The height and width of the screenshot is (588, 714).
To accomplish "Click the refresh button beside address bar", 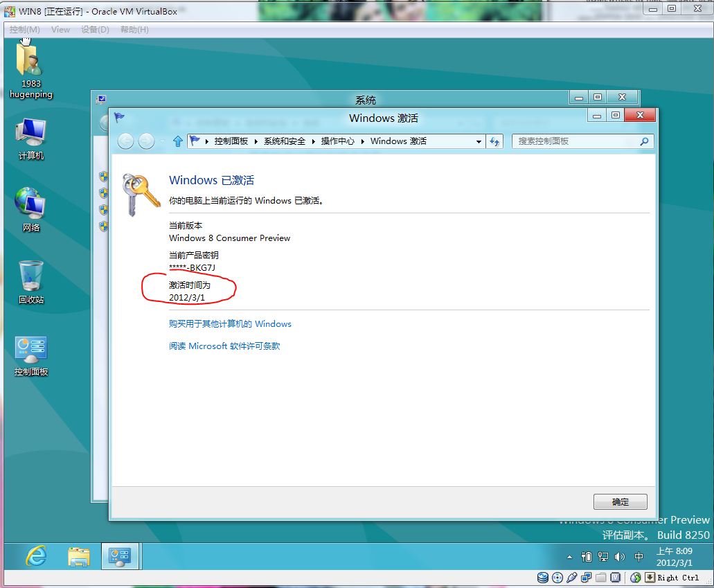I will (x=494, y=141).
